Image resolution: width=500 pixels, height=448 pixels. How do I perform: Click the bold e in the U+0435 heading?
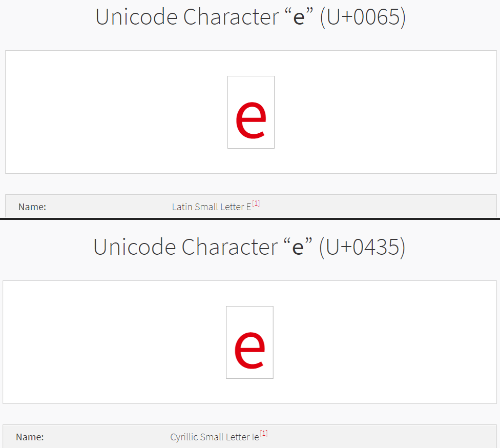(x=298, y=248)
